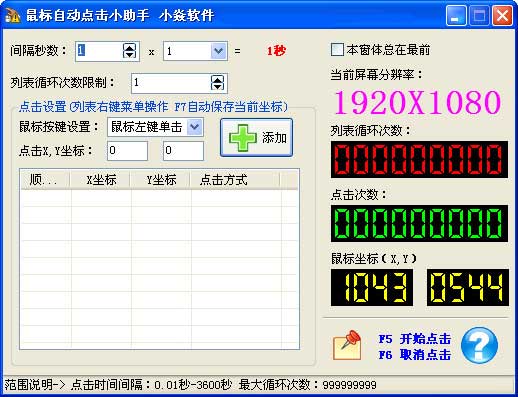Click the Y坐标 column header
The height and width of the screenshot is (397, 518).
coord(160,180)
